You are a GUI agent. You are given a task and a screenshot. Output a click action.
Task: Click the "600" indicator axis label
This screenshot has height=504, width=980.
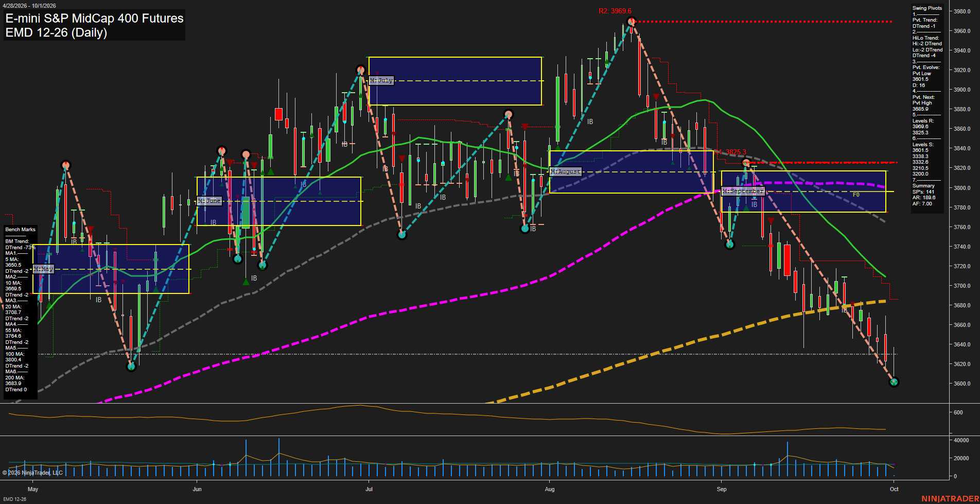tap(958, 412)
